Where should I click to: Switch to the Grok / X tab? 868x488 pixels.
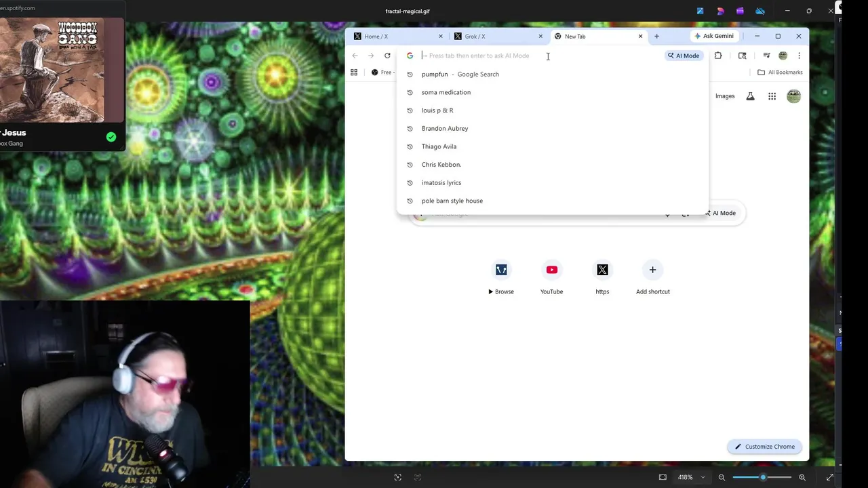498,36
